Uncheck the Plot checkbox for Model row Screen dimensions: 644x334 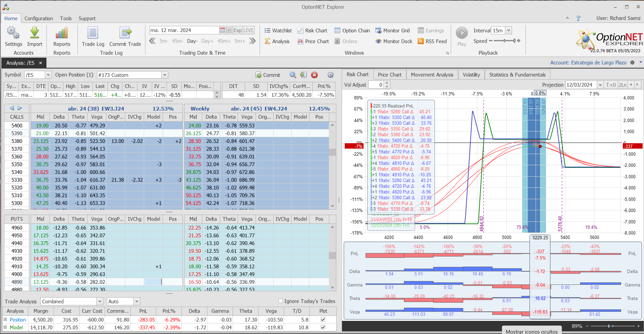[x=323, y=327]
